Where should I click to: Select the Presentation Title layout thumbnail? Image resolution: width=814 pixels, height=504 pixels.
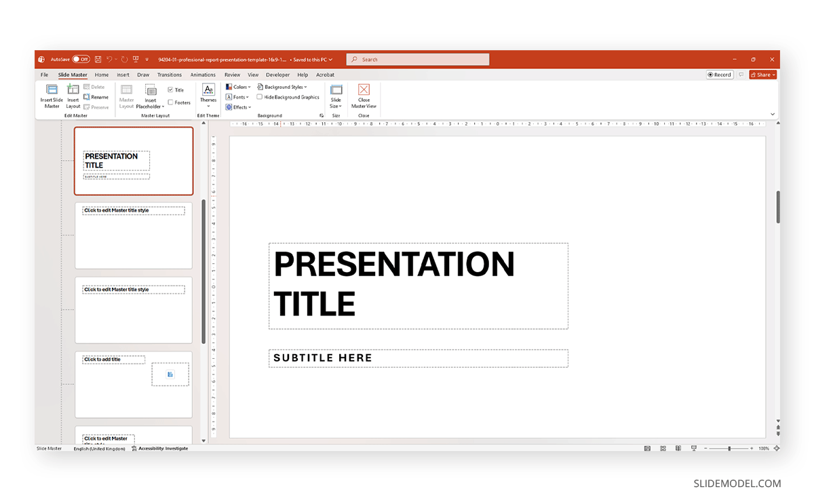pos(134,161)
